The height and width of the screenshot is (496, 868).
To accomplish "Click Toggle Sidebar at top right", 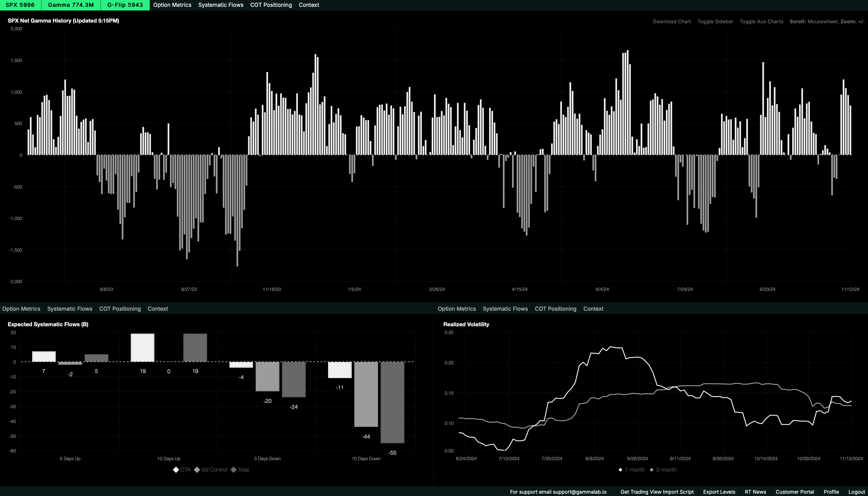I will point(715,21).
